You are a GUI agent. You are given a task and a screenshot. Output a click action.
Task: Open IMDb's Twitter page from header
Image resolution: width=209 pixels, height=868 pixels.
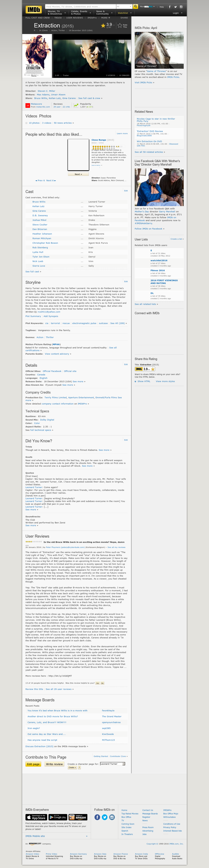(175, 7)
